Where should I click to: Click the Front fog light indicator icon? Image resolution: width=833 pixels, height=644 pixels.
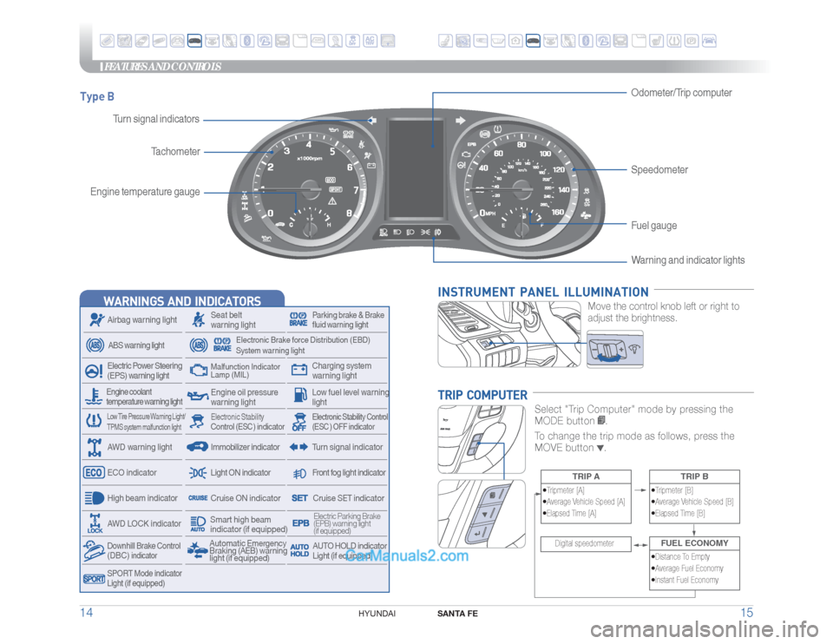click(x=299, y=473)
